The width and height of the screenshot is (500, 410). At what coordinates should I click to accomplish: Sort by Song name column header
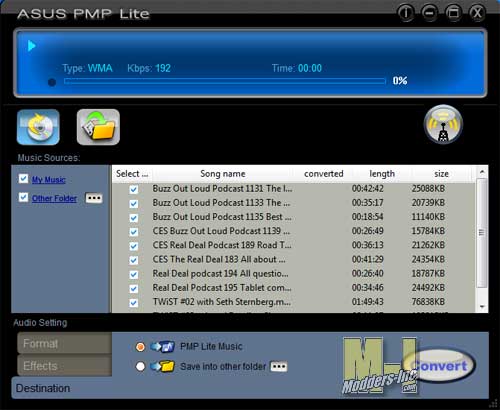[x=223, y=174]
